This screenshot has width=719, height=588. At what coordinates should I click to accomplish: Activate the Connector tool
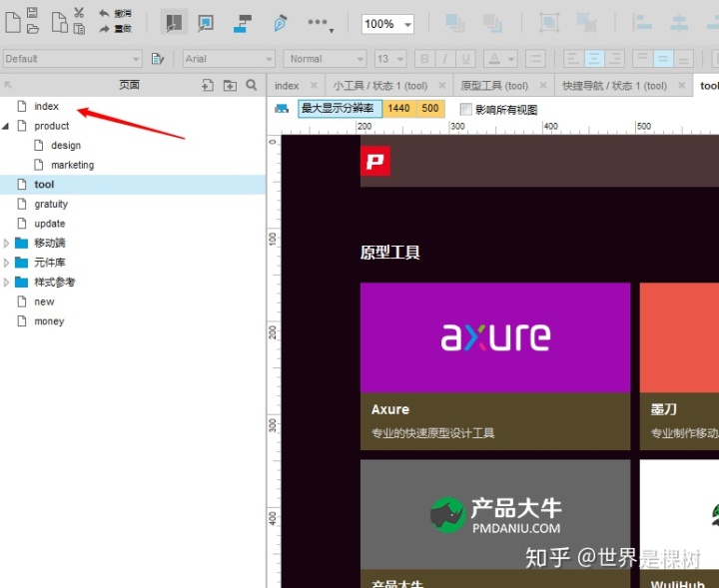(243, 23)
